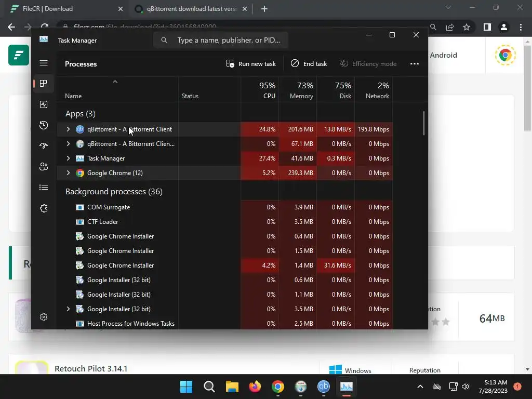The height and width of the screenshot is (399, 532).
Task: Expand the second qBittorrent Clien... row
Action: [x=68, y=144]
